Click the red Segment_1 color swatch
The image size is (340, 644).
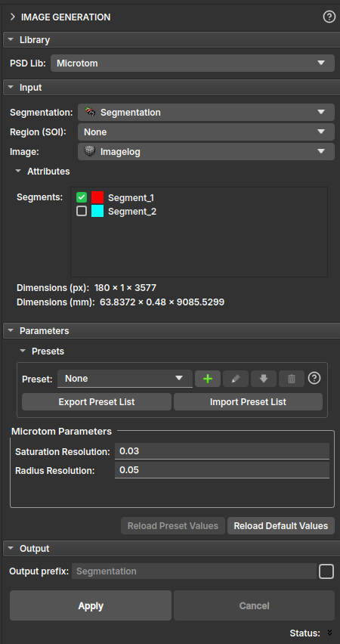[97, 197]
